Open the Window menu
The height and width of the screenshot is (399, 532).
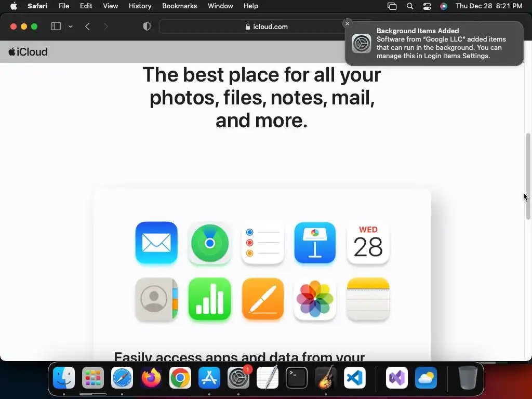pyautogui.click(x=220, y=6)
